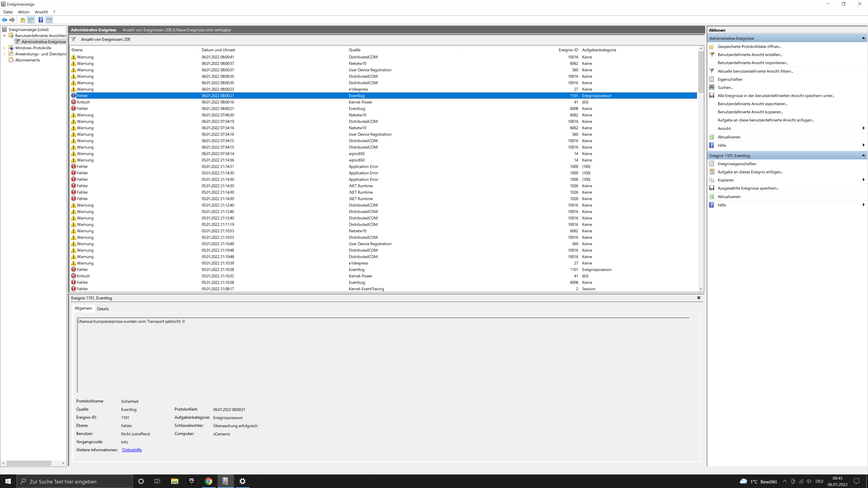This screenshot has height=488, width=868.
Task: Open Chrome from the taskbar
Action: pos(209,481)
